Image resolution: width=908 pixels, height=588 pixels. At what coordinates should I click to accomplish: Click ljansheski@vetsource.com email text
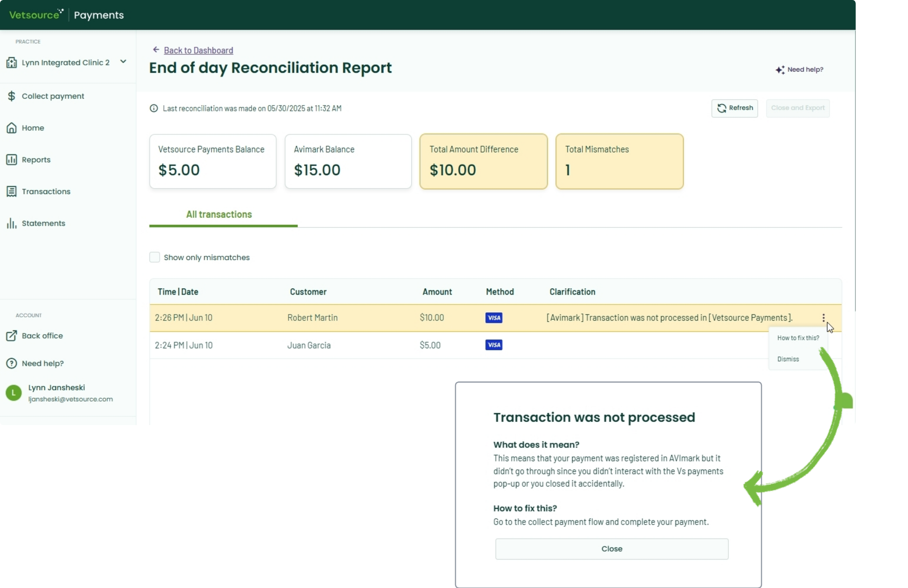pyautogui.click(x=70, y=399)
